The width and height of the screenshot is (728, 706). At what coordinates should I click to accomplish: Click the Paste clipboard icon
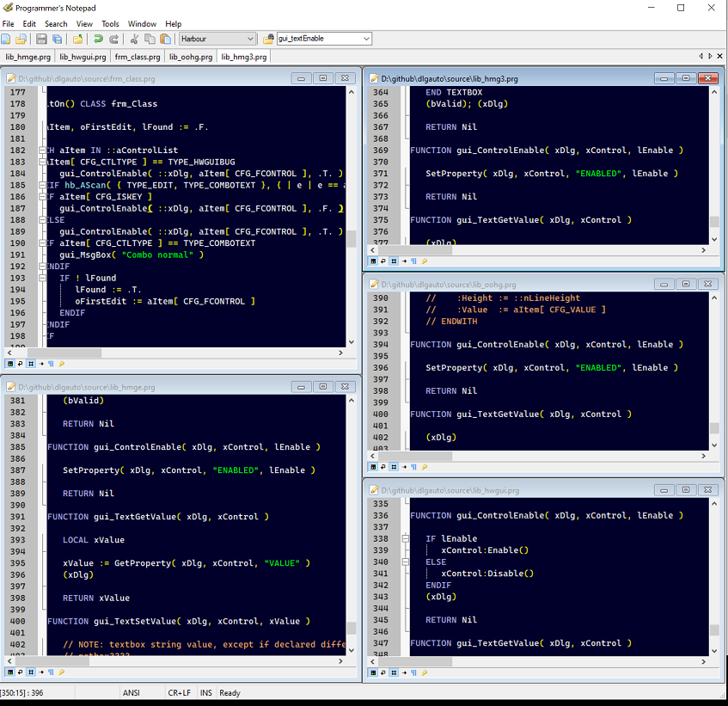[165, 39]
